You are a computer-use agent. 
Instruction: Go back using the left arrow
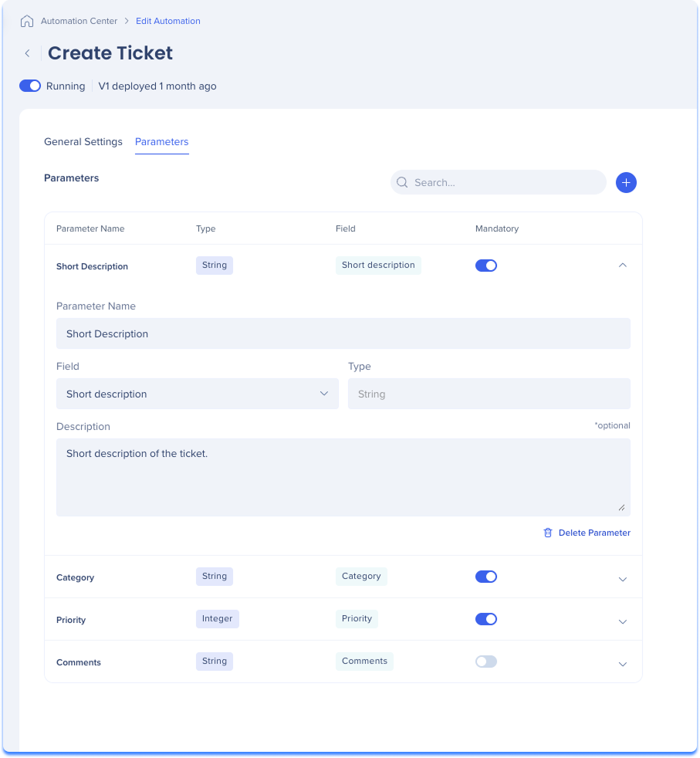point(28,53)
